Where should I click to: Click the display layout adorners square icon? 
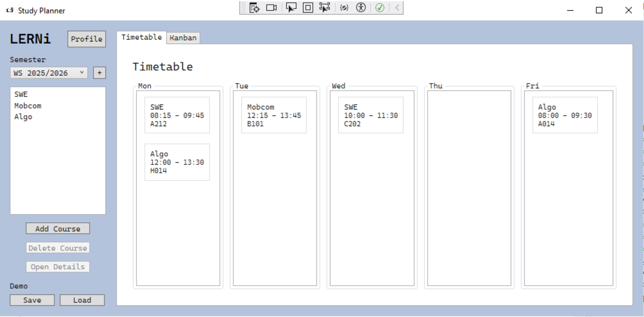[308, 8]
